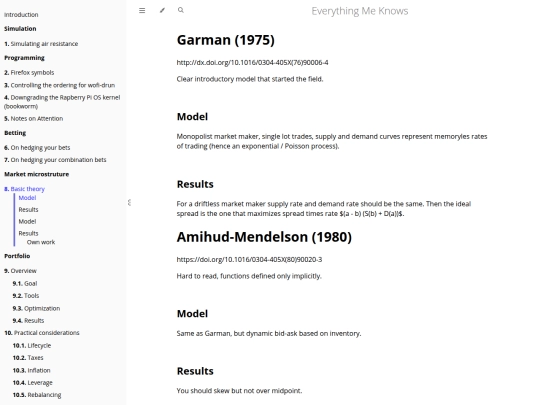Click the sidebar resize handle
The height and width of the screenshot is (405, 540).
(129, 202)
